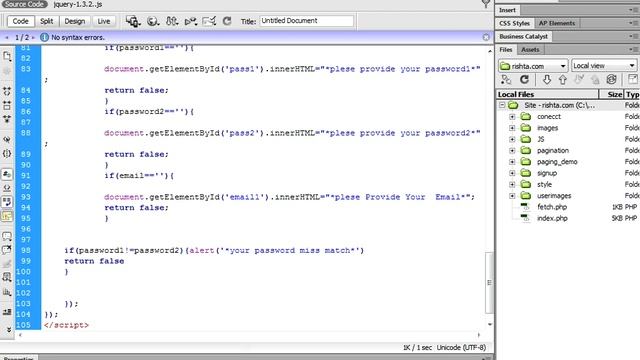Open the Insert panel tab

pyautogui.click(x=507, y=10)
